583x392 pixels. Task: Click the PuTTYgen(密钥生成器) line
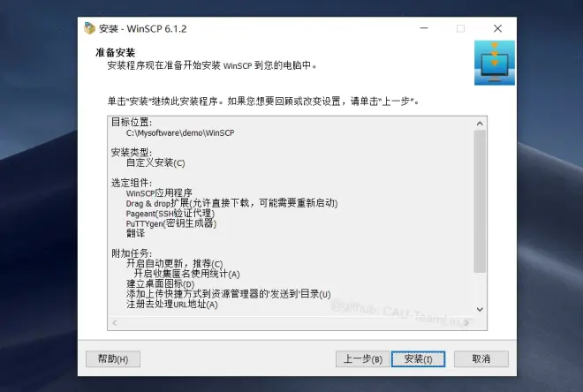[171, 223]
